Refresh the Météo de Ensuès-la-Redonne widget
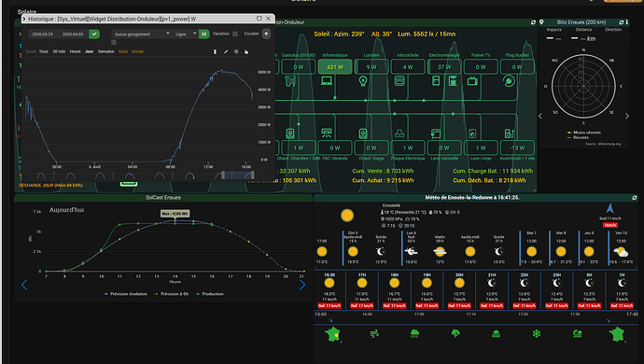This screenshot has height=364, width=644. point(635,198)
